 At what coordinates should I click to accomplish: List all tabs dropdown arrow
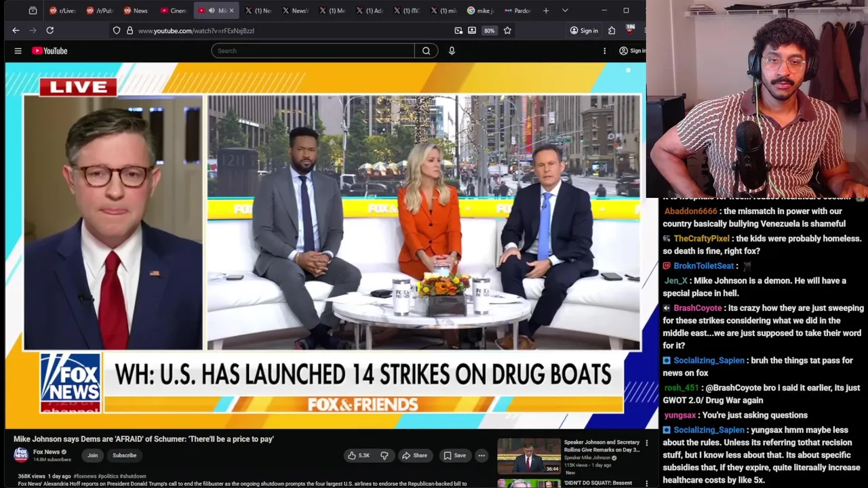(565, 11)
